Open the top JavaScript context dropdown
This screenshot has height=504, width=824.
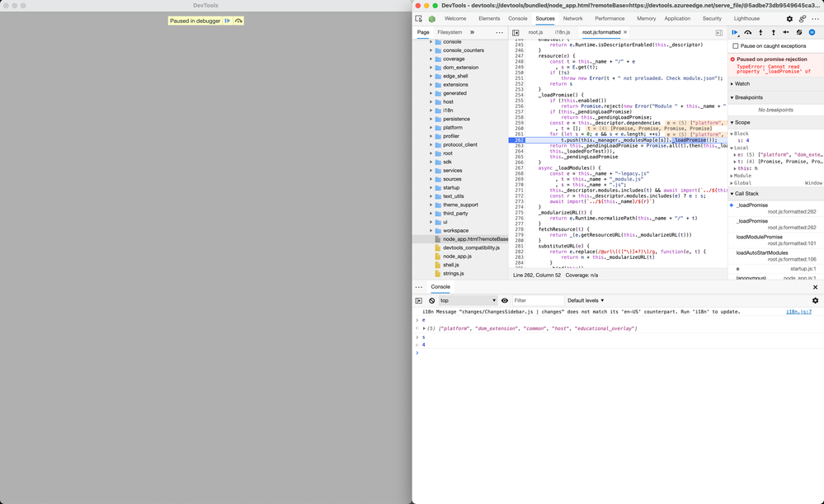(x=468, y=300)
